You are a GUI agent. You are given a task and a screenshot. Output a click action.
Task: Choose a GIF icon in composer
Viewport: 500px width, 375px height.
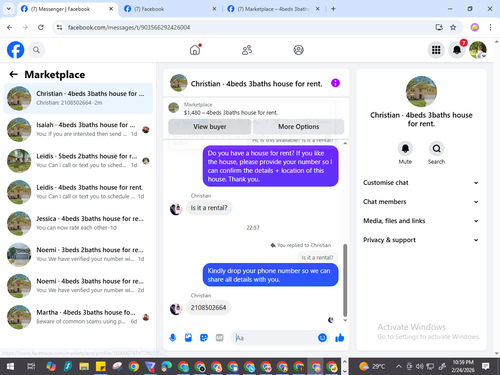click(219, 338)
